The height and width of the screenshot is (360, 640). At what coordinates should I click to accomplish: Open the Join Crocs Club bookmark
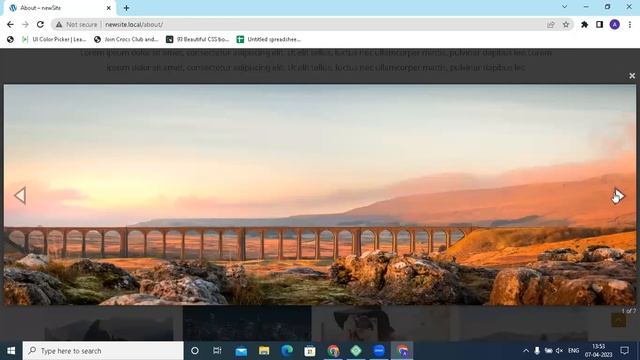click(126, 39)
